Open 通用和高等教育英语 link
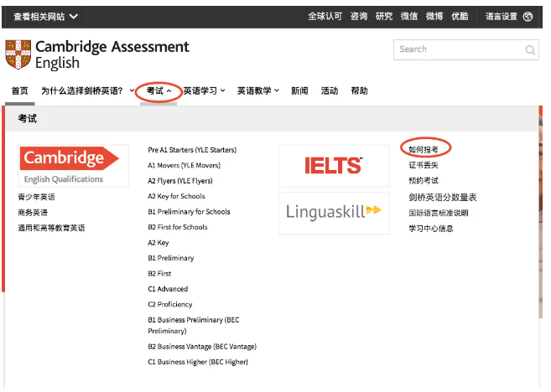551x392 pixels. point(51,228)
